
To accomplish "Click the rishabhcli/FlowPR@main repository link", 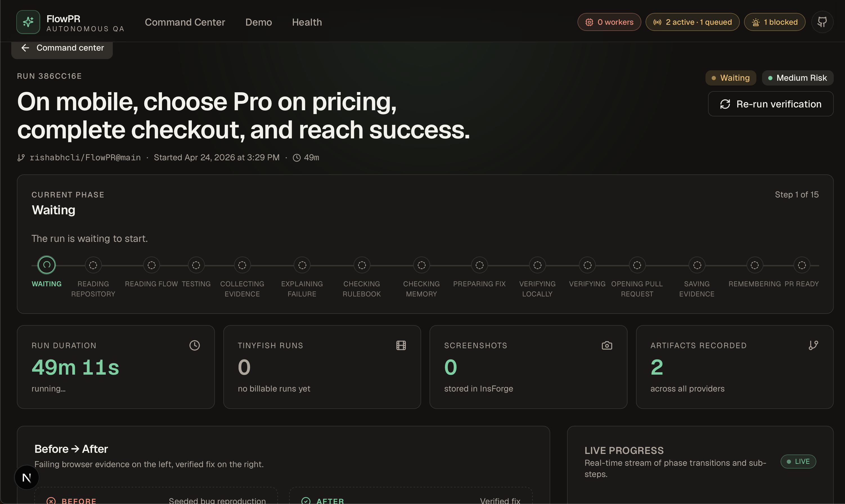I will click(x=85, y=157).
